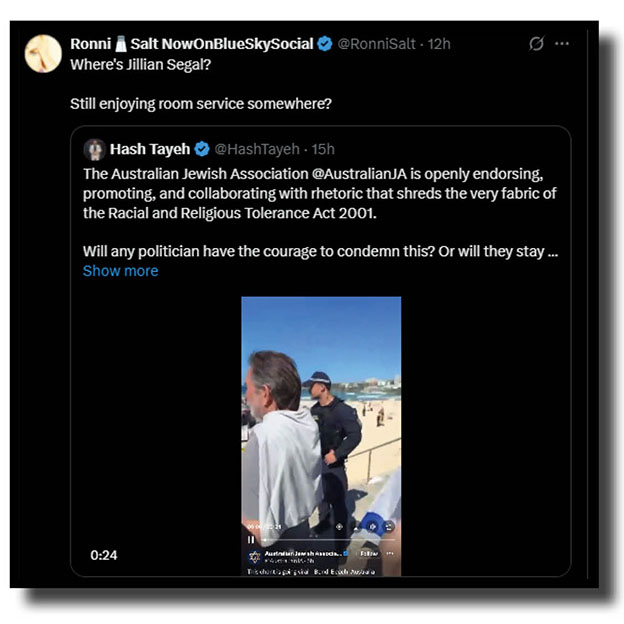
Task: Pause the embedded video
Action: [x=251, y=539]
